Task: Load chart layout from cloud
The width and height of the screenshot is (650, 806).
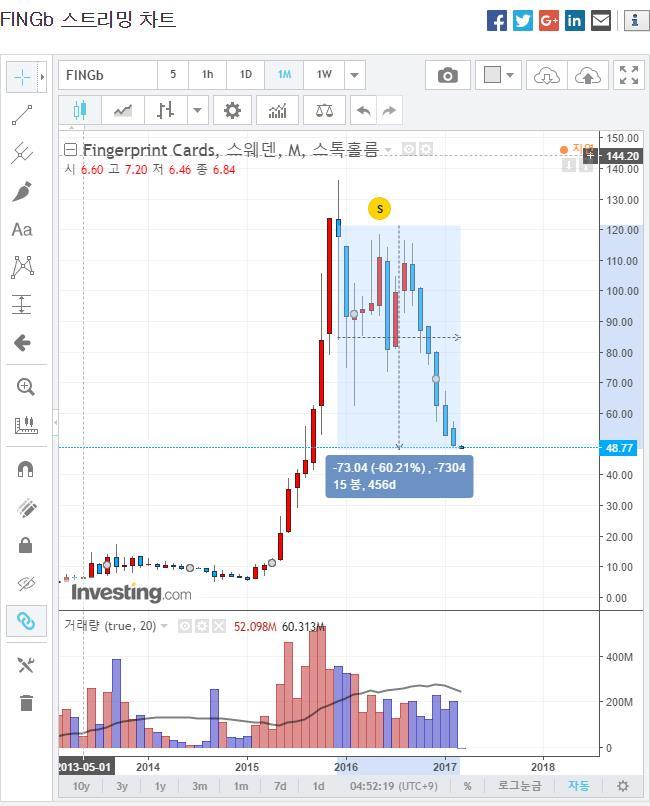Action: coord(546,76)
